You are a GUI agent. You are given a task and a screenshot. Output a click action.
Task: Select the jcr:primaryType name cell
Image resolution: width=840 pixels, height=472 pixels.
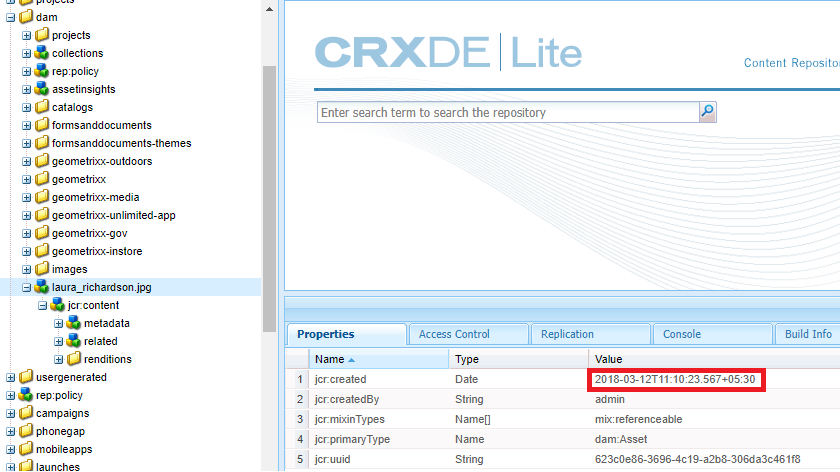352,439
